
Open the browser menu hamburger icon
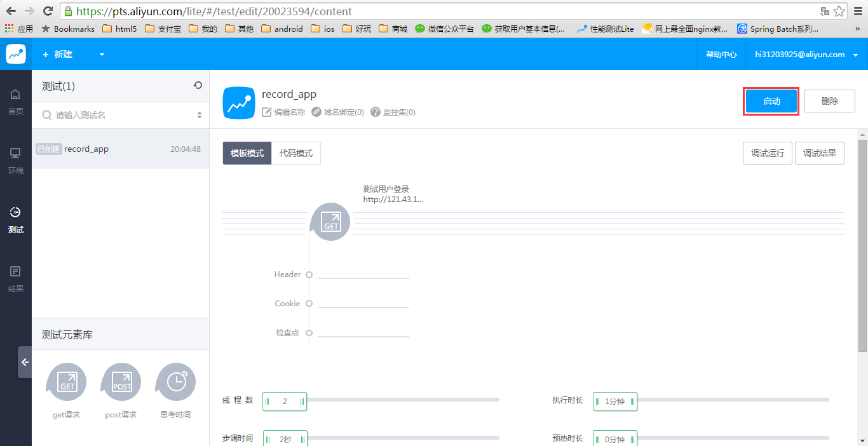(857, 11)
